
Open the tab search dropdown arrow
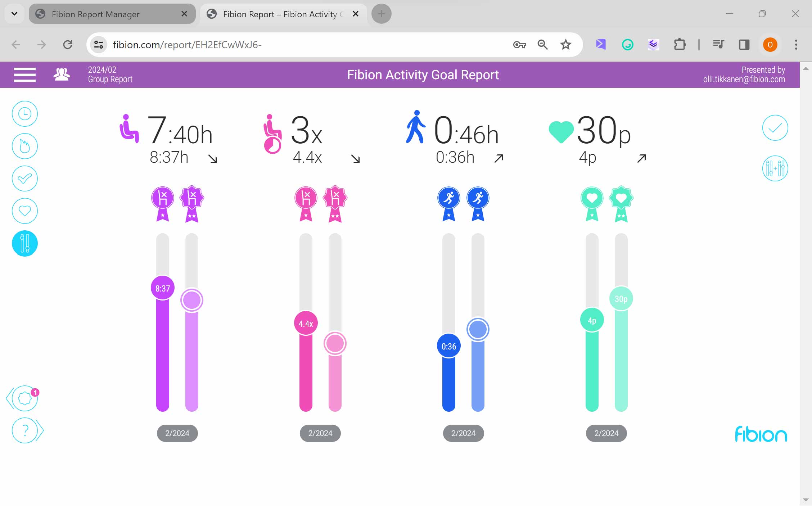pos(14,14)
